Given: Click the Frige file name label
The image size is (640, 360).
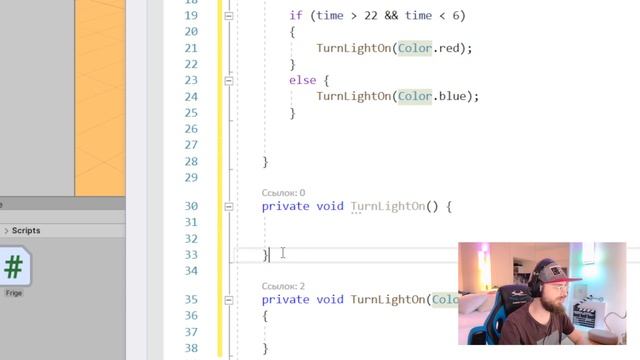Looking at the screenshot, I should (x=14, y=293).
